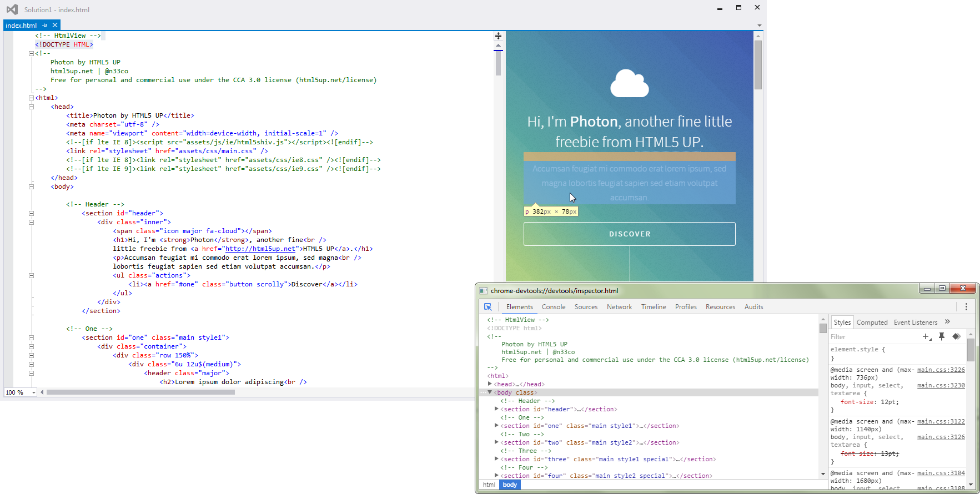Click the cloud icon in preview
The height and width of the screenshot is (494, 980).
pyautogui.click(x=629, y=83)
